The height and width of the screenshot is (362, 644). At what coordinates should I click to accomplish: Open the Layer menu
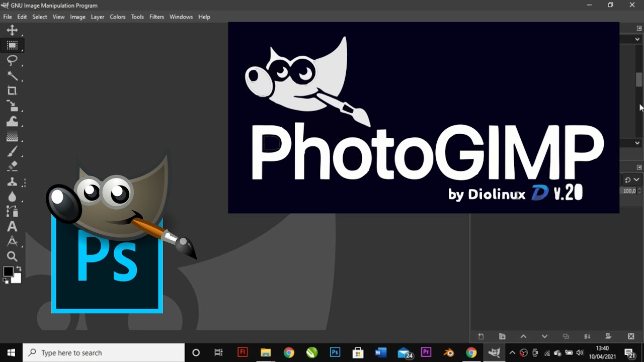98,17
